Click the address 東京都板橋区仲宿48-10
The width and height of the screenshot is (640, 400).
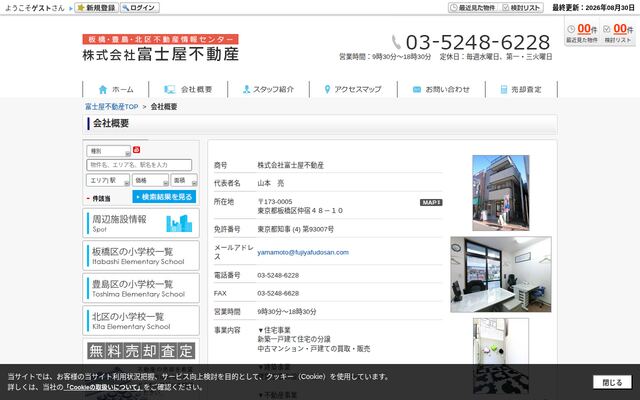300,211
